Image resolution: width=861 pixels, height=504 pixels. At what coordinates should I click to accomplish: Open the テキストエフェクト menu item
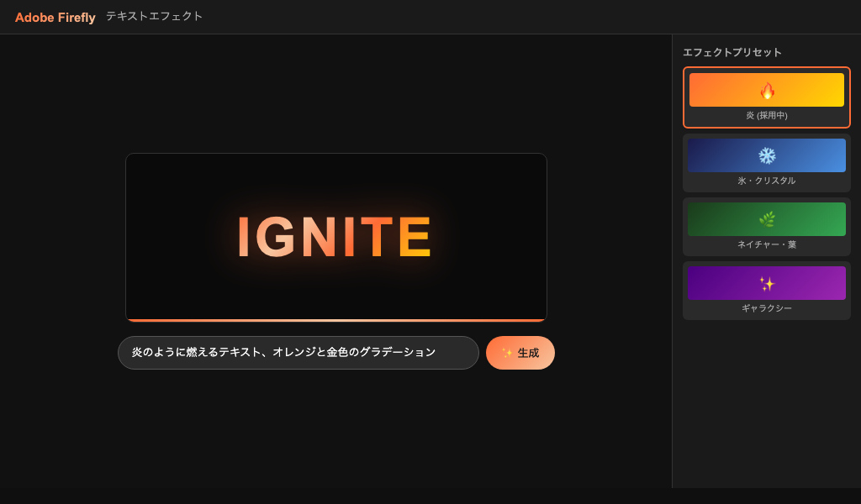click(x=154, y=16)
